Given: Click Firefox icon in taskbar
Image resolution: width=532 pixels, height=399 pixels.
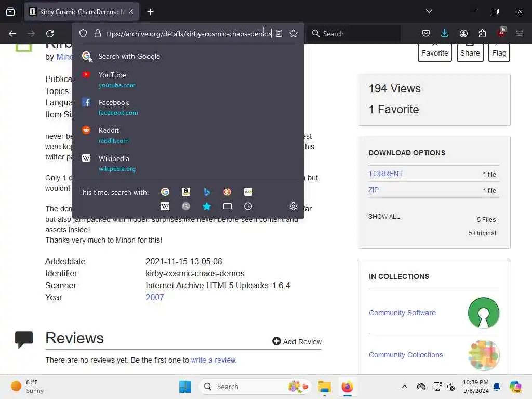Looking at the screenshot, I should [x=347, y=387].
